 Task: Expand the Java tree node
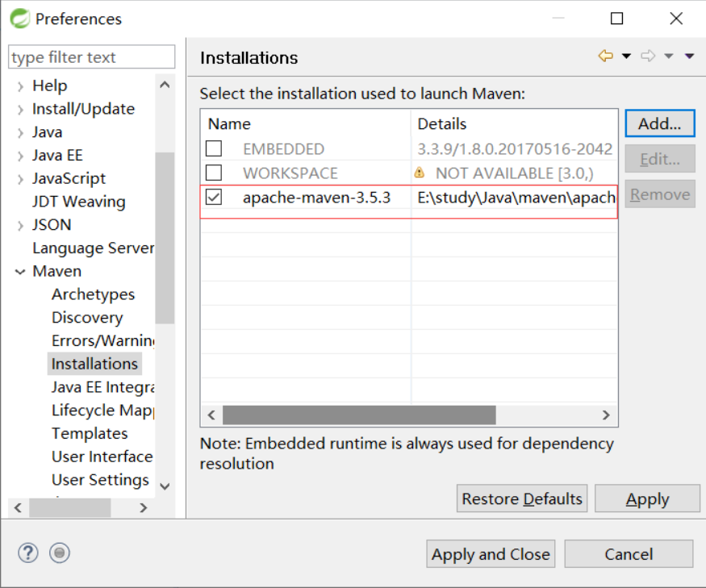point(20,132)
